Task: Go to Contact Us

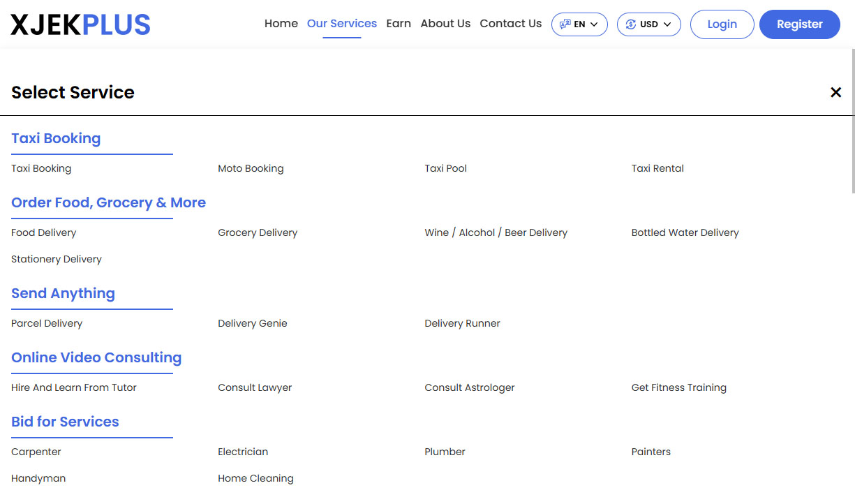Action: (510, 23)
